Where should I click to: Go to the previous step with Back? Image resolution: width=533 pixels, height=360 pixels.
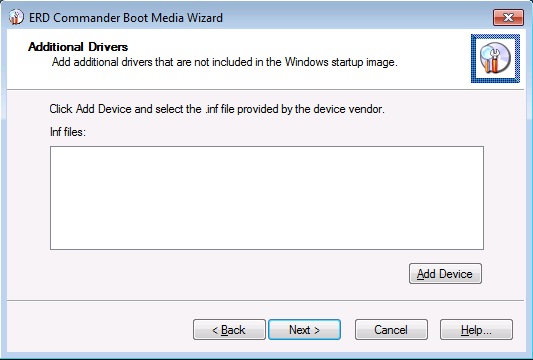pyautogui.click(x=229, y=330)
